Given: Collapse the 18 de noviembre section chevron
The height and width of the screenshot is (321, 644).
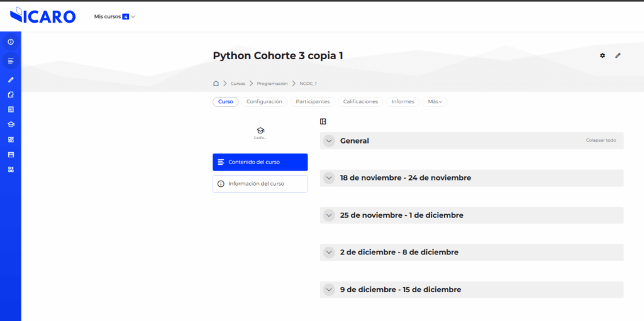Looking at the screenshot, I should pyautogui.click(x=328, y=178).
